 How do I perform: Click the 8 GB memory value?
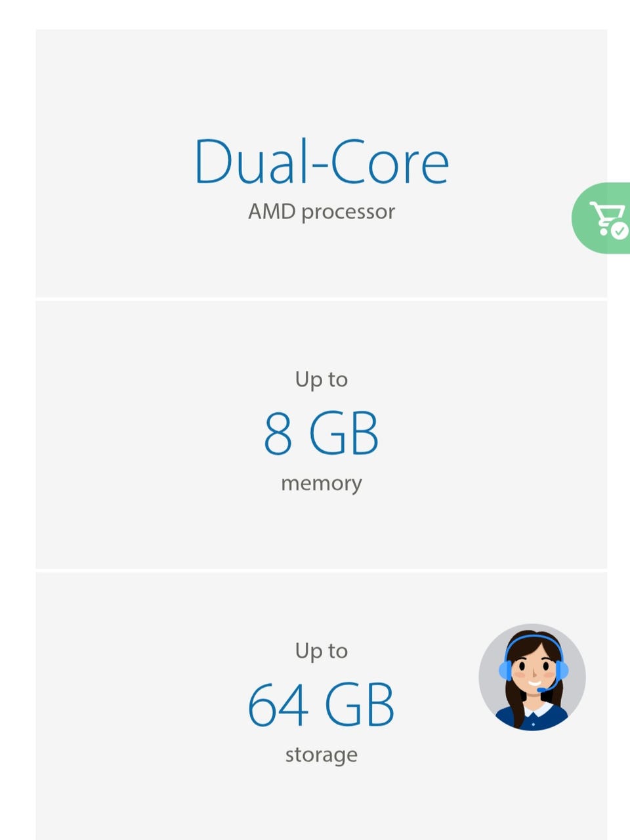[x=322, y=434]
